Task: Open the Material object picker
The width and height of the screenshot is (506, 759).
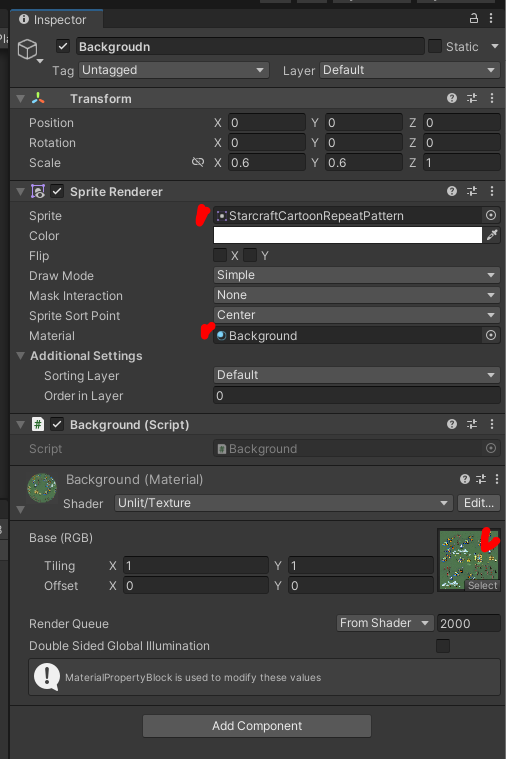Action: click(491, 335)
